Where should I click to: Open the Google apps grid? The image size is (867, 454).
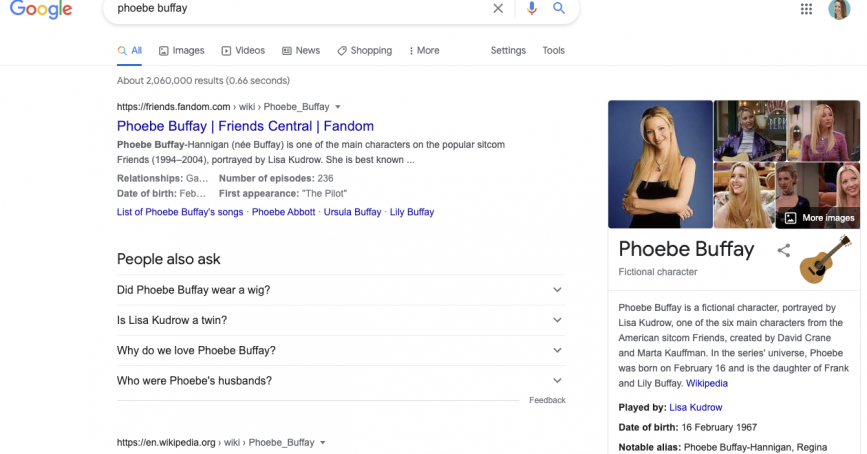[807, 9]
